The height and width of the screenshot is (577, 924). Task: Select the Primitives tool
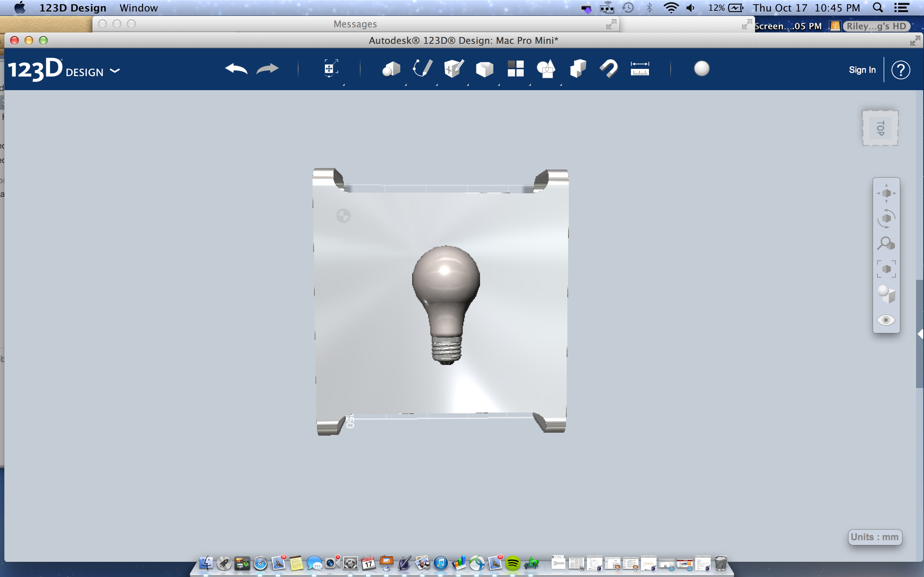click(x=391, y=69)
